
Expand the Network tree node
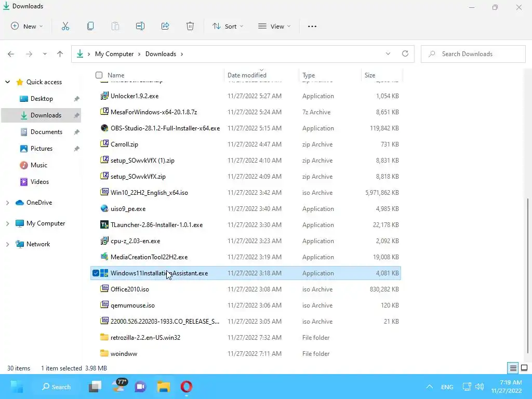click(7, 244)
